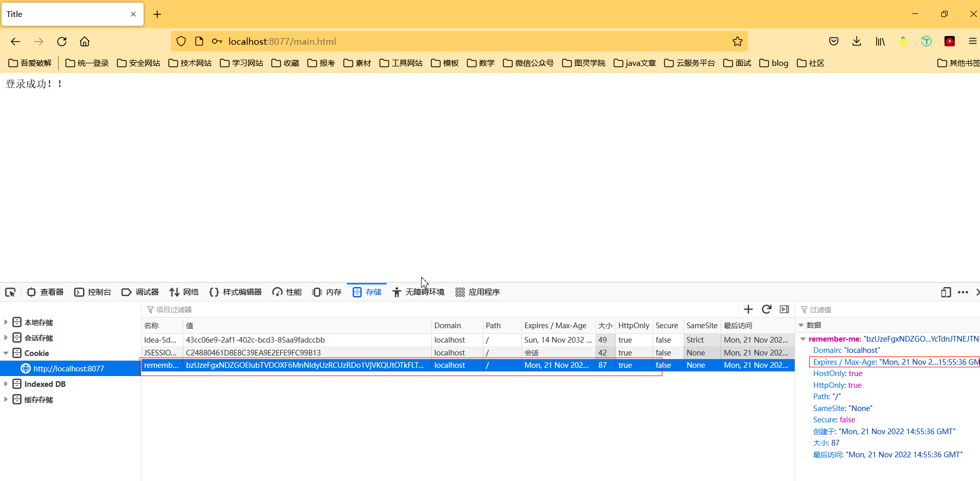Open the Firefox downloads icon
Viewport: 980px width, 481px height.
tap(856, 41)
